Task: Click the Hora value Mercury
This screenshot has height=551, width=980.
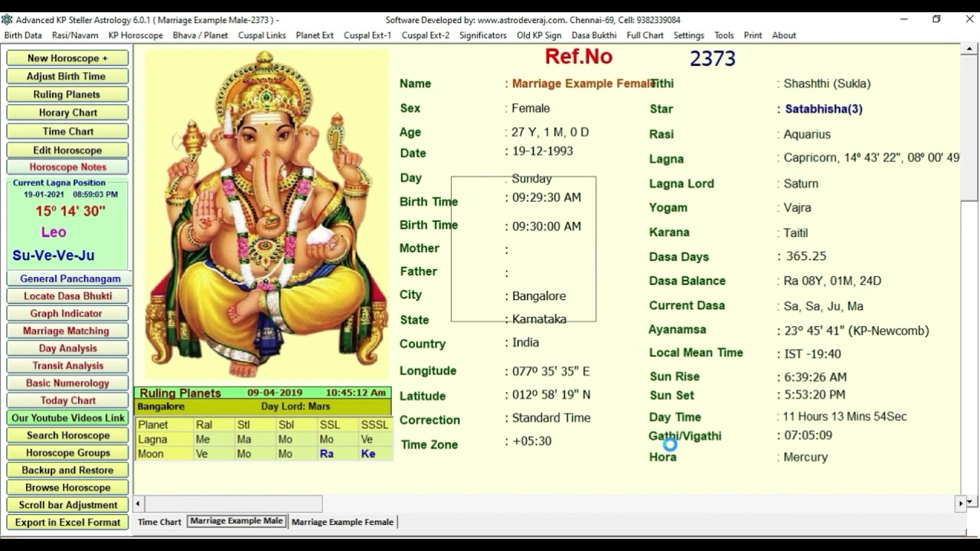Action: pos(805,457)
